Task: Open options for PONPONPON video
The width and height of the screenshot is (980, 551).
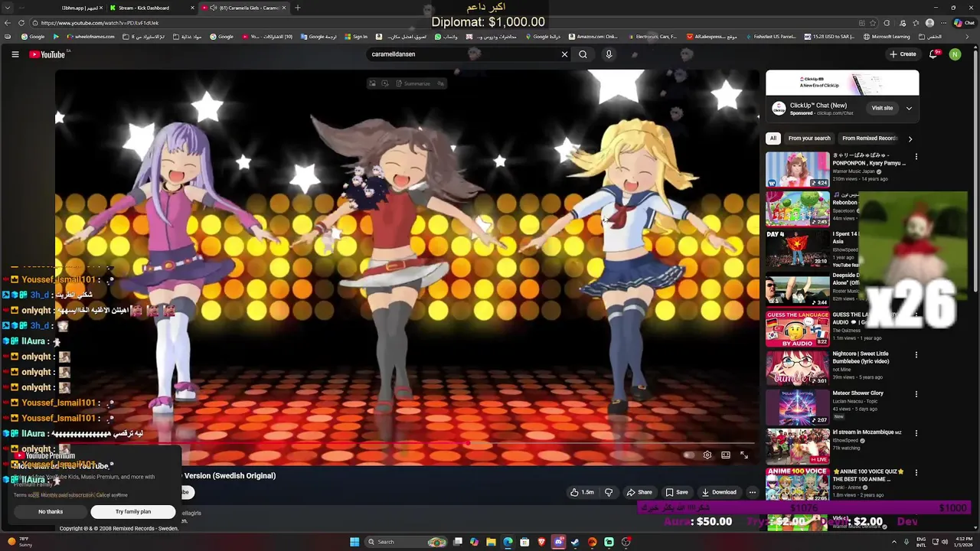Action: (916, 157)
